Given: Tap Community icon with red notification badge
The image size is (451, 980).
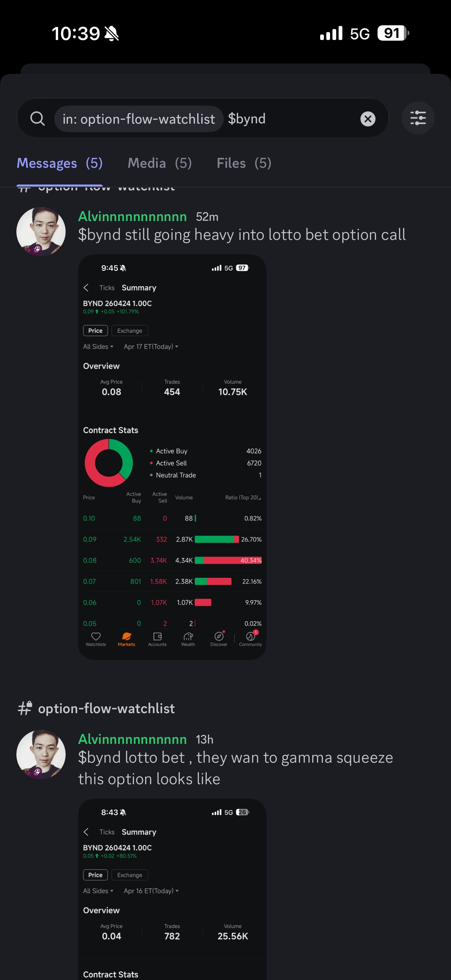Looking at the screenshot, I should [250, 639].
